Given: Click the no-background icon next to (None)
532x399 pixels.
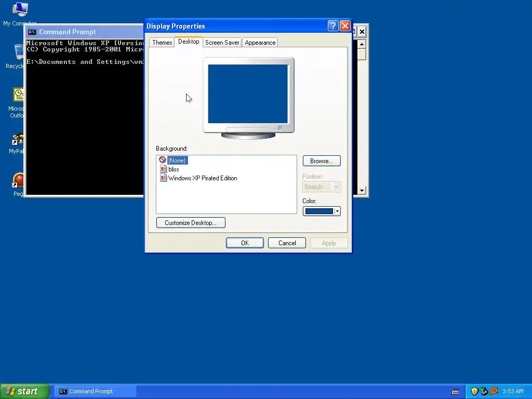Looking at the screenshot, I should click(x=163, y=160).
